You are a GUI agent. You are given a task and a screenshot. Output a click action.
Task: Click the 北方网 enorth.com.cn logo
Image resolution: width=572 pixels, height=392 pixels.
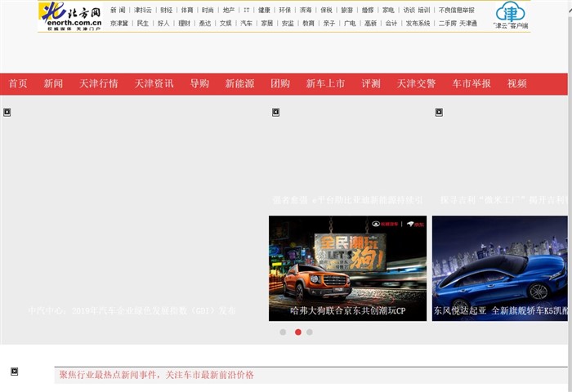[70, 16]
